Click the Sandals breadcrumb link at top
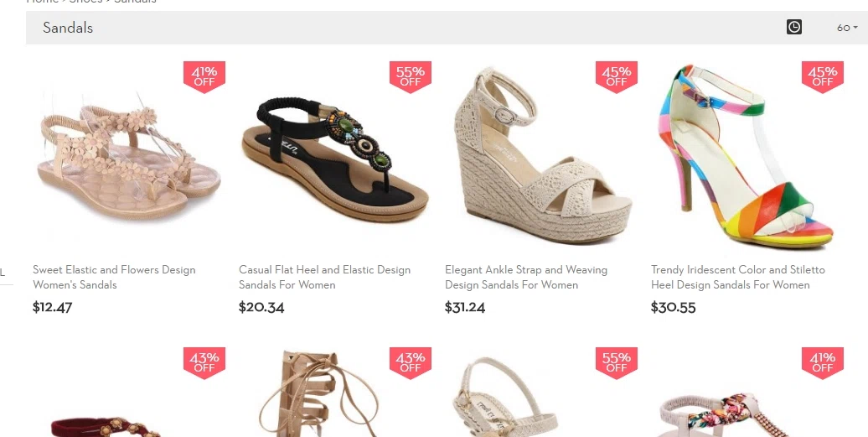This screenshot has width=868, height=437. click(135, 2)
